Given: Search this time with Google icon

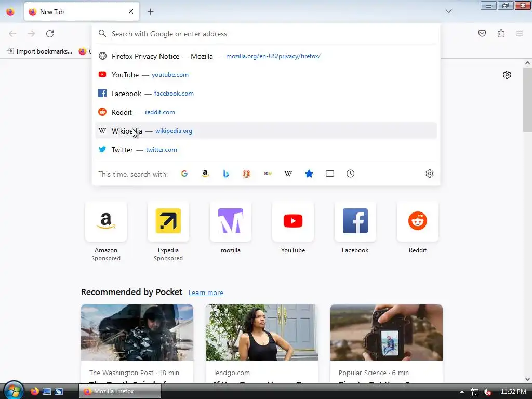Looking at the screenshot, I should point(184,174).
